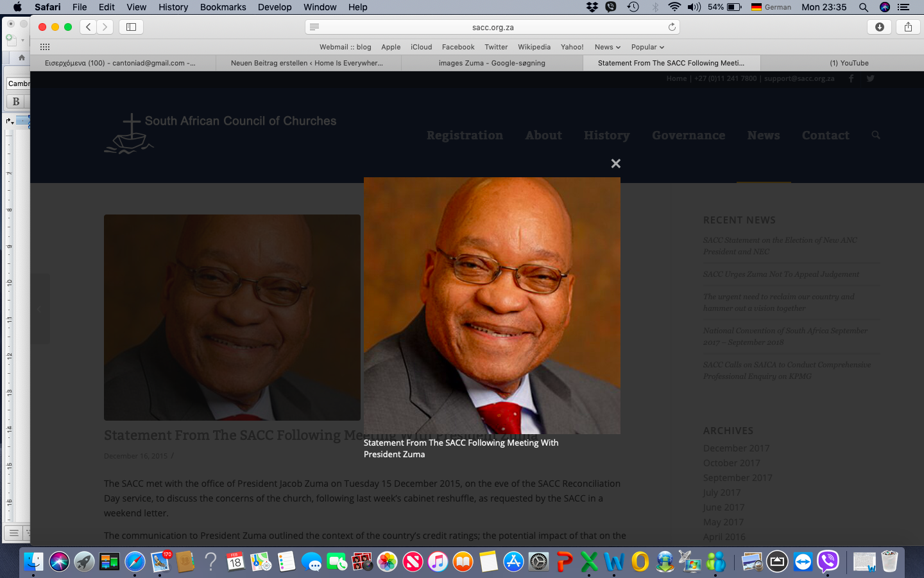Show Reader view icon in address bar

pos(314,27)
